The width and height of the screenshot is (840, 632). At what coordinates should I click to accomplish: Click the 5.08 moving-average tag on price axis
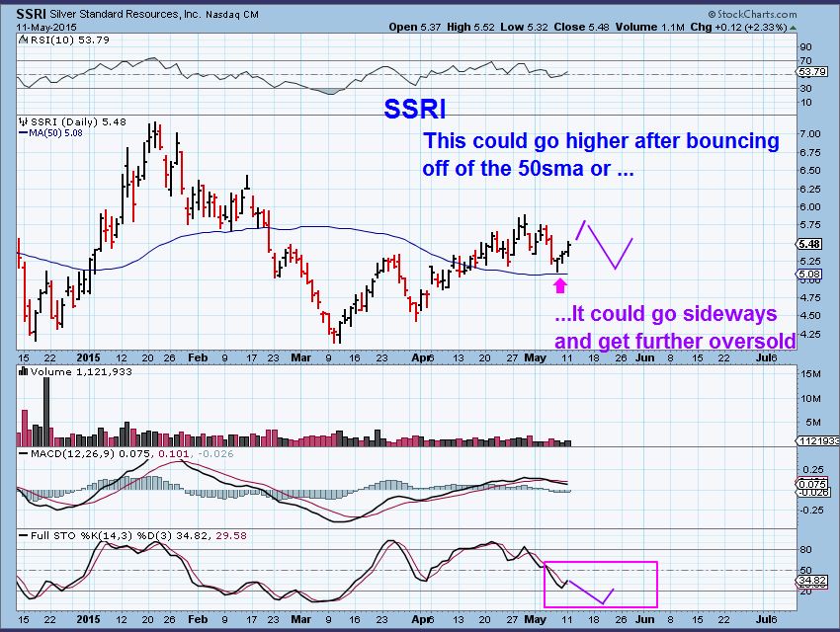coord(809,274)
